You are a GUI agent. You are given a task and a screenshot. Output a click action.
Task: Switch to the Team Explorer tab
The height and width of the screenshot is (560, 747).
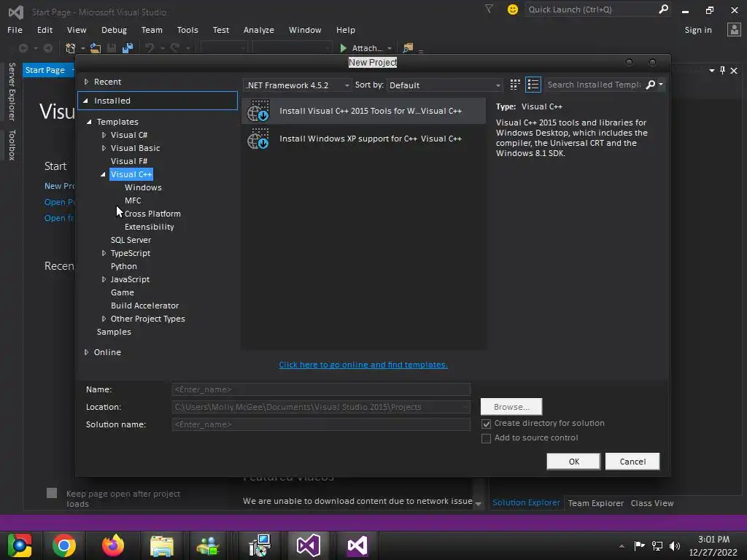pyautogui.click(x=595, y=503)
